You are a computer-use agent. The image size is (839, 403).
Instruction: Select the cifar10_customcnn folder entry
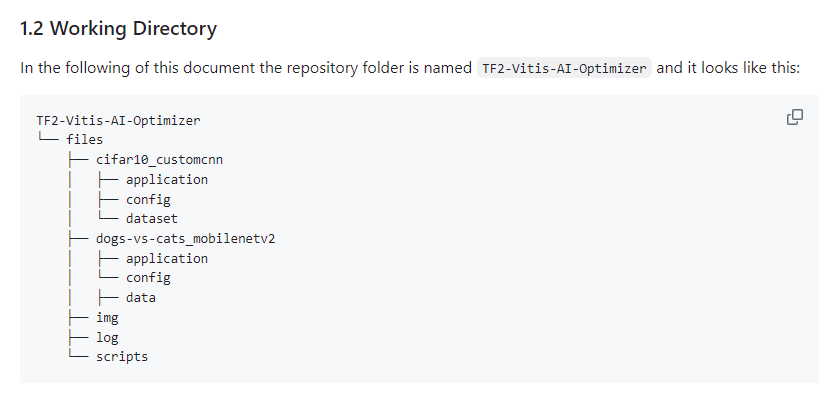(x=159, y=160)
